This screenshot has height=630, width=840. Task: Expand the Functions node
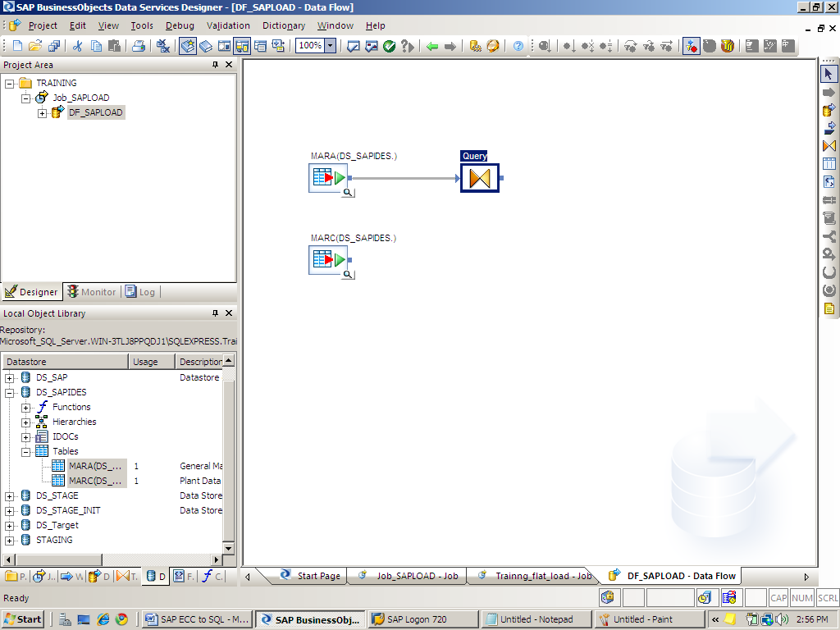25,408
